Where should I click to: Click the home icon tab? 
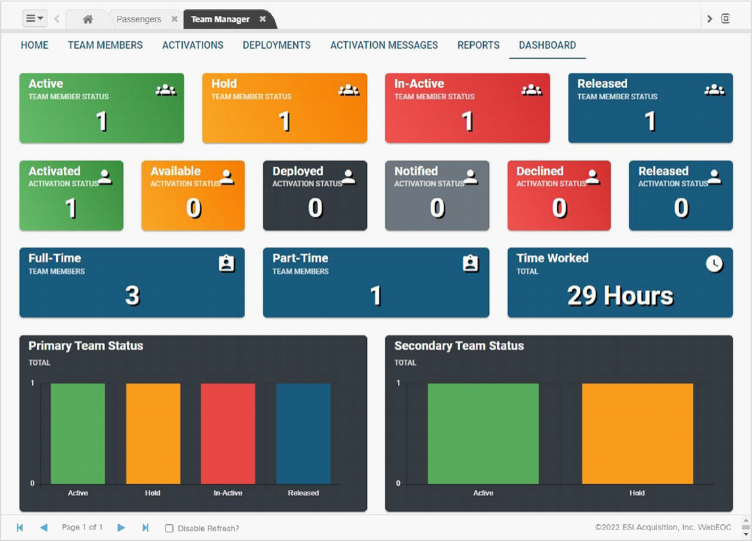click(x=87, y=19)
